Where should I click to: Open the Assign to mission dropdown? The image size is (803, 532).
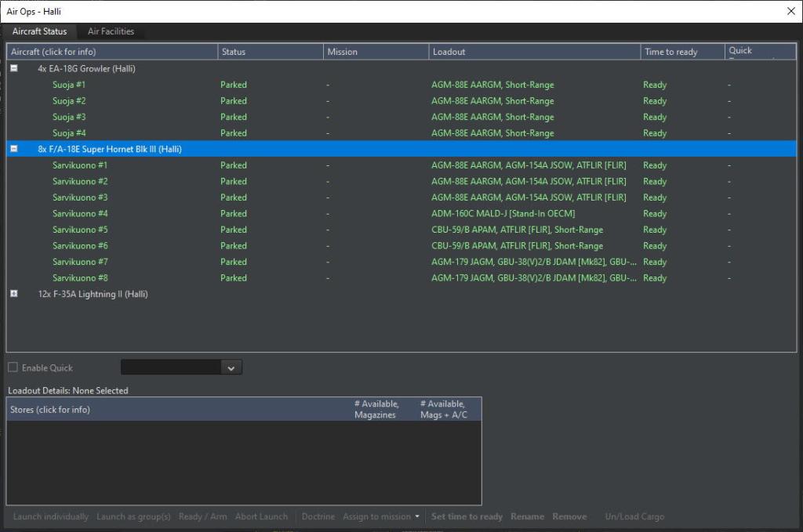tap(380, 516)
